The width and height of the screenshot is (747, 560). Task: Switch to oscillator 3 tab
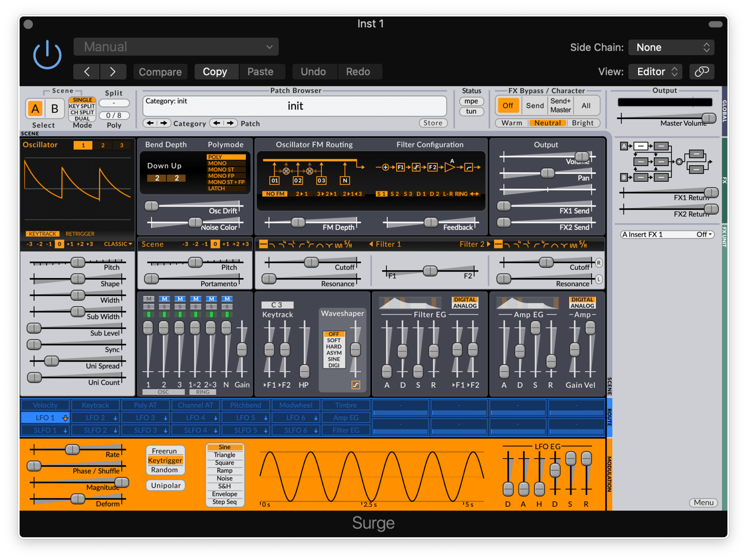click(122, 145)
